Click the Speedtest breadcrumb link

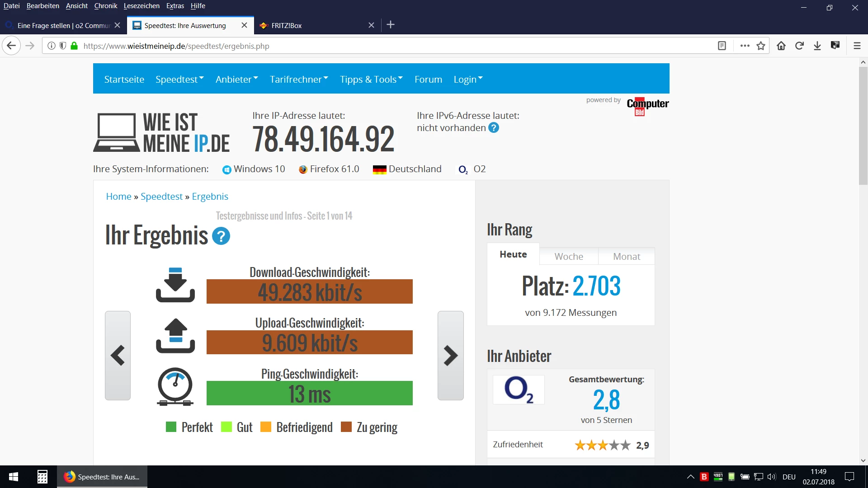[161, 197]
